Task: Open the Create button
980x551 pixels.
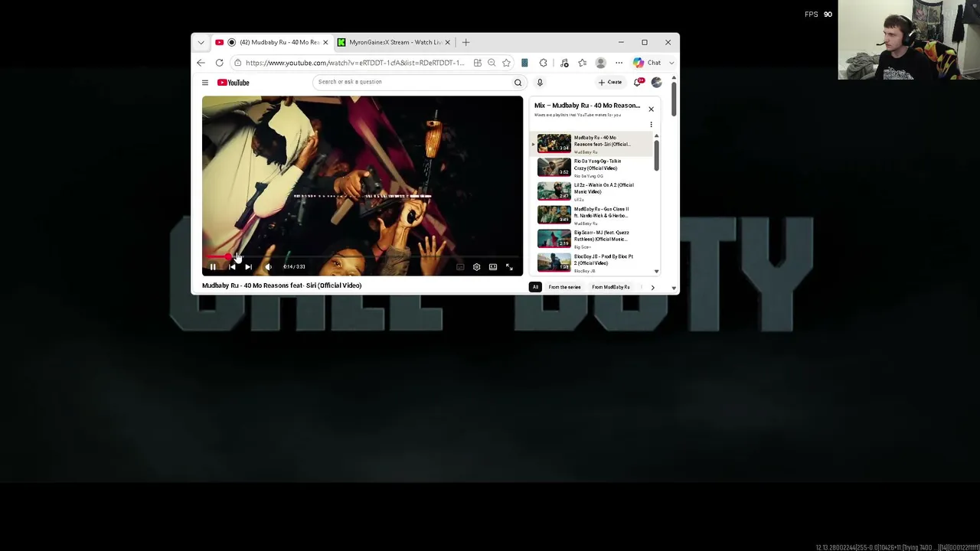Action: [611, 82]
